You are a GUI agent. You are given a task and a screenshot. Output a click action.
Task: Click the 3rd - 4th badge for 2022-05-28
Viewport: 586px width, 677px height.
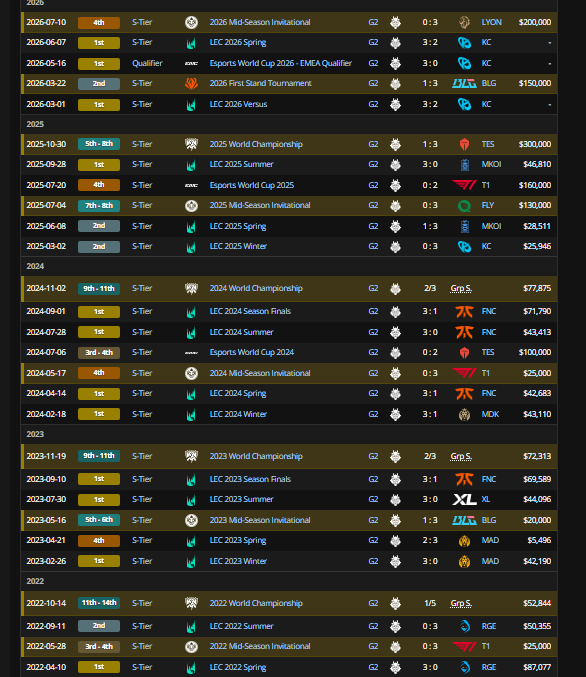[99, 646]
